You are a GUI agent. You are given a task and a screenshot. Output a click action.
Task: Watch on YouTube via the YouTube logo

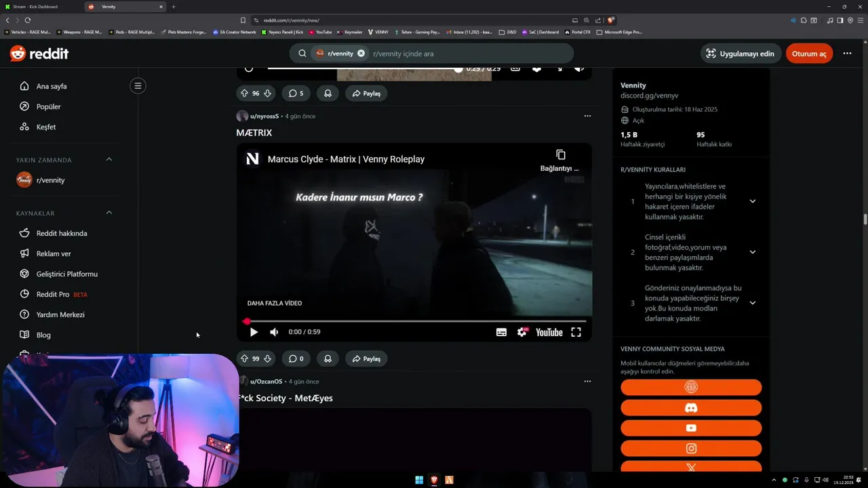click(x=549, y=332)
